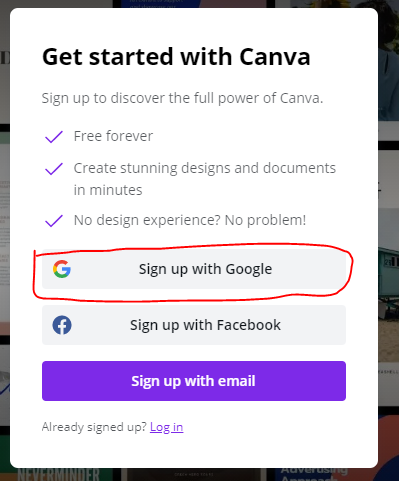Open the teal beach hut background thumbnail
The height and width of the screenshot is (481, 399).
[389, 285]
